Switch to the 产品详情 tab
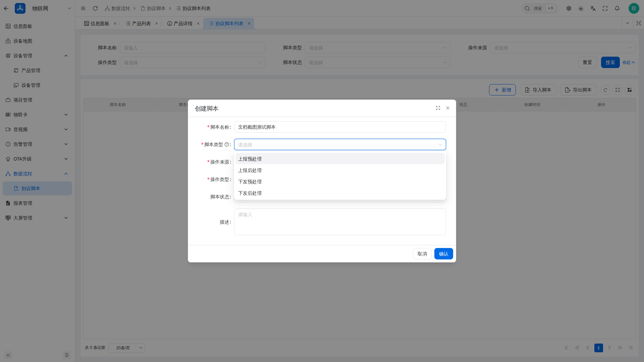 tap(183, 23)
